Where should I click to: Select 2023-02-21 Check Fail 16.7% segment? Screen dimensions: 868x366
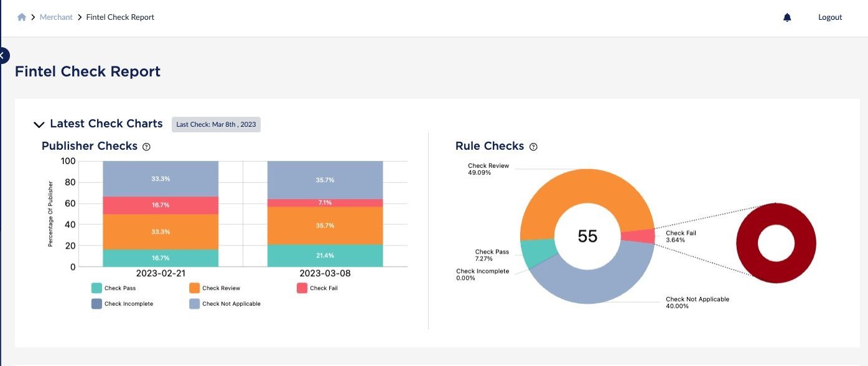click(161, 205)
